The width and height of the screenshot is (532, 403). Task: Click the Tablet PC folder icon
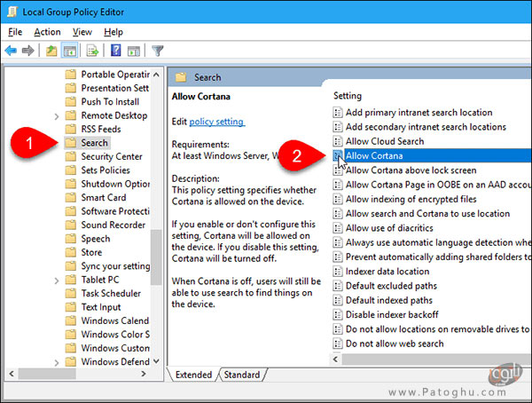71,280
